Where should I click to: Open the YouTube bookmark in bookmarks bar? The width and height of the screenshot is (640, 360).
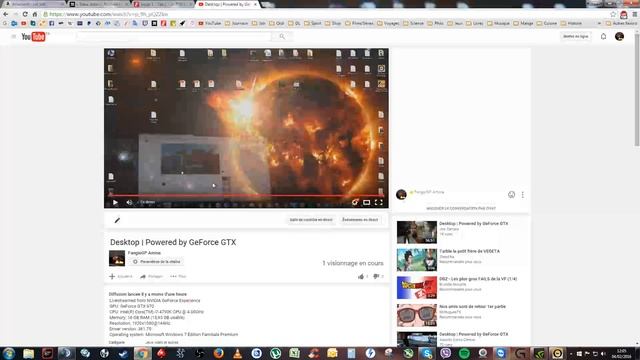210,23
